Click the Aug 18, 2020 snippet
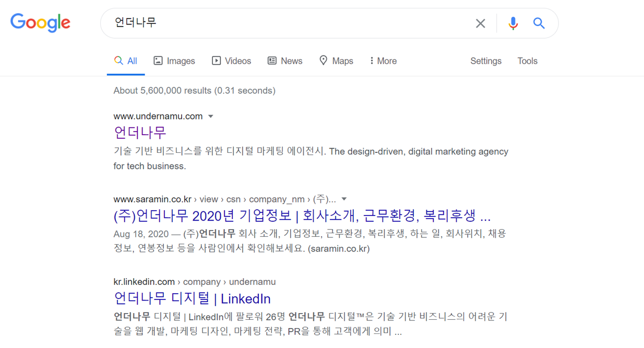This screenshot has width=644, height=348. (310, 241)
